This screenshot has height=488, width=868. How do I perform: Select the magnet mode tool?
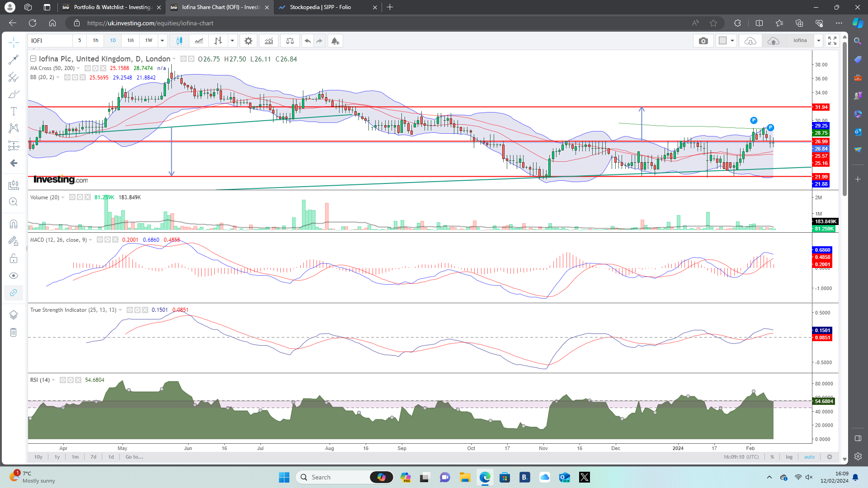click(14, 224)
